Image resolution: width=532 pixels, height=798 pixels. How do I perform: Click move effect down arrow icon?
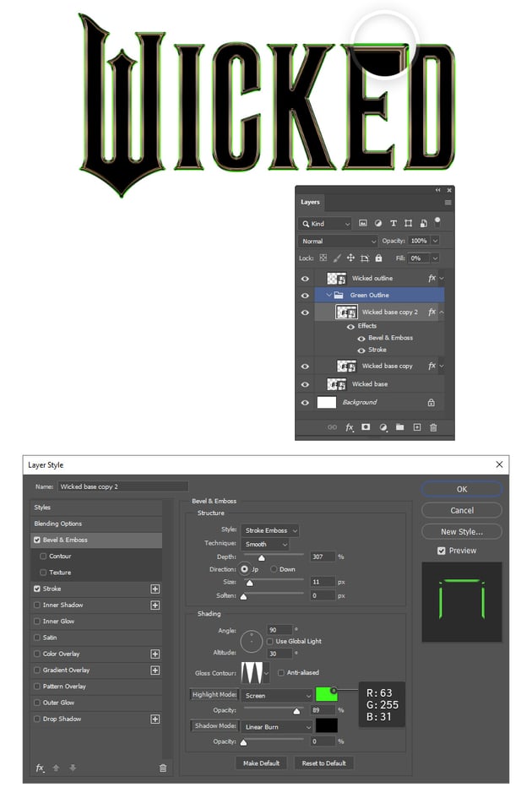[x=73, y=768]
